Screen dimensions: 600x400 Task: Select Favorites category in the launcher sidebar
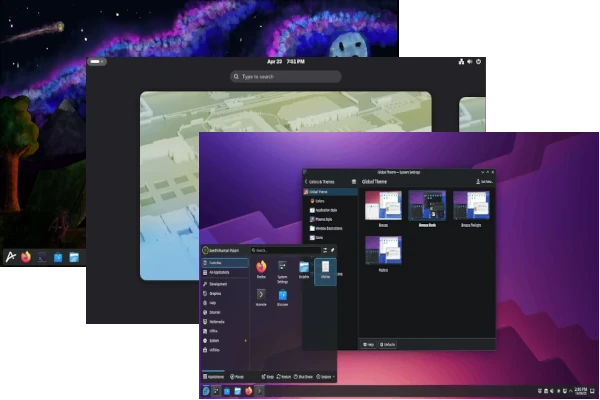click(x=225, y=263)
